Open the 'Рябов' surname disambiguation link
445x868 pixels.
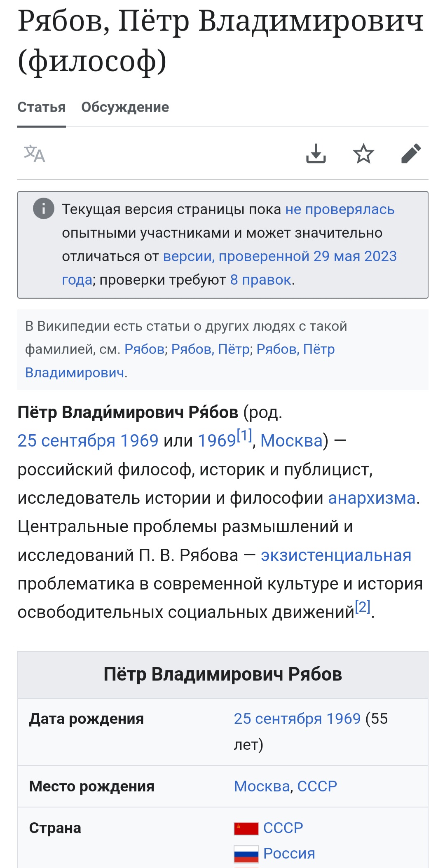click(145, 349)
